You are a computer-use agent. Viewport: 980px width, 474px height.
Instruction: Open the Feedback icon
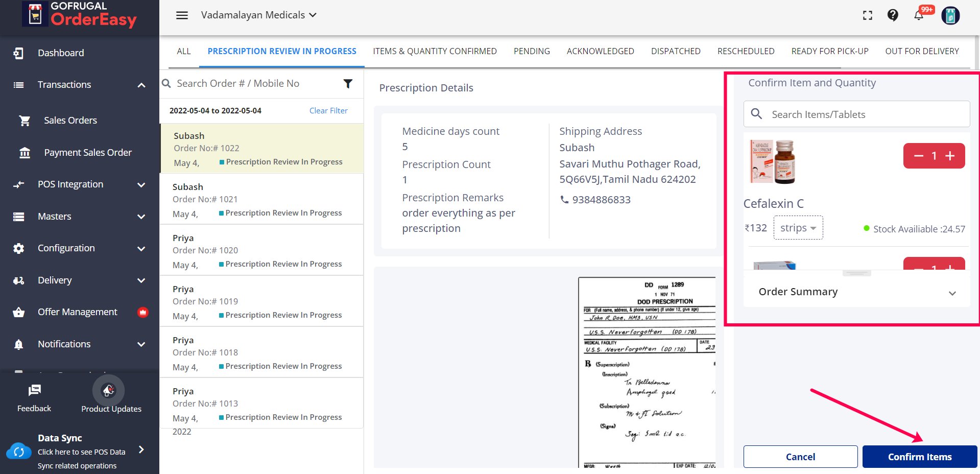coord(34,391)
